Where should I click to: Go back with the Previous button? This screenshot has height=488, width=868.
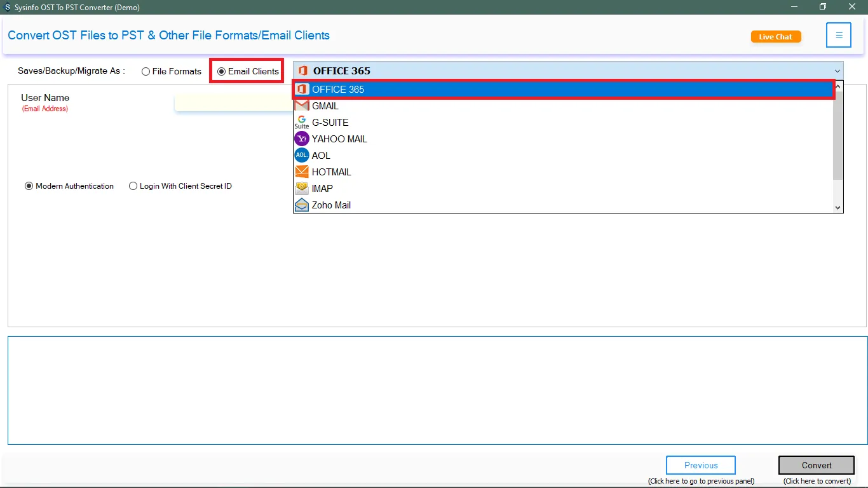pos(701,465)
